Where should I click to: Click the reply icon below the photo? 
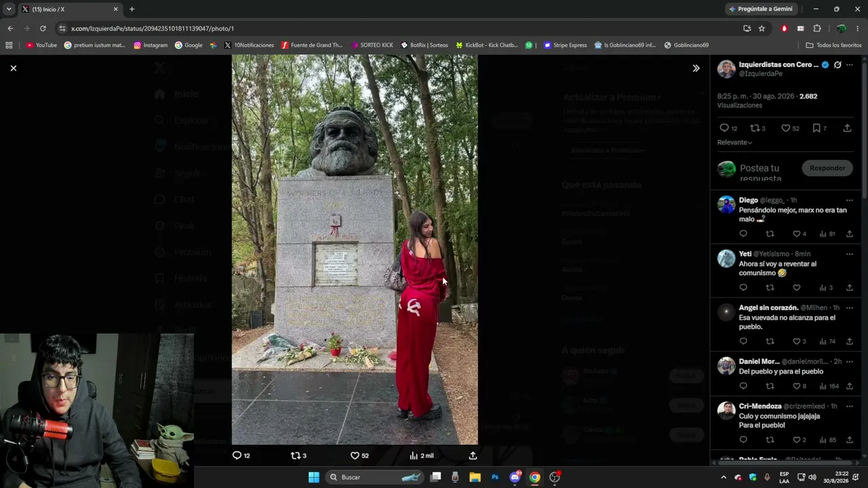coord(237,455)
